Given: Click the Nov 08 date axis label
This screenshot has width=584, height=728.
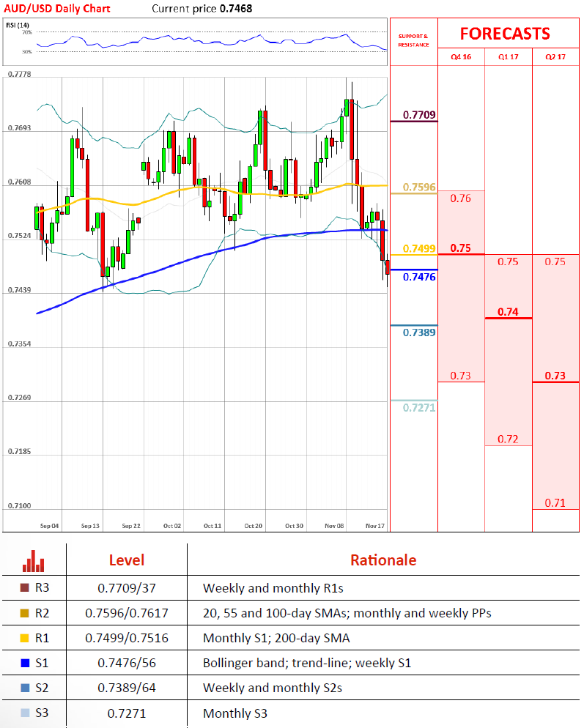Looking at the screenshot, I should [335, 526].
